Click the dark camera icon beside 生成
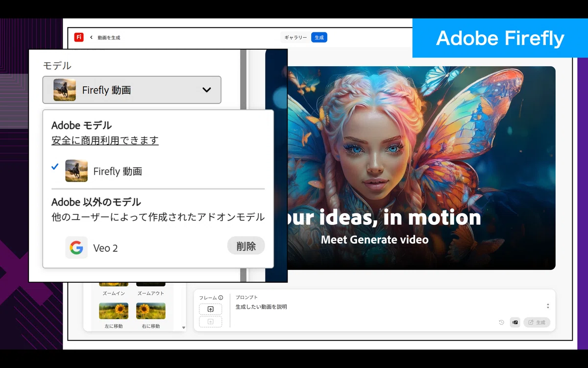 coord(515,322)
